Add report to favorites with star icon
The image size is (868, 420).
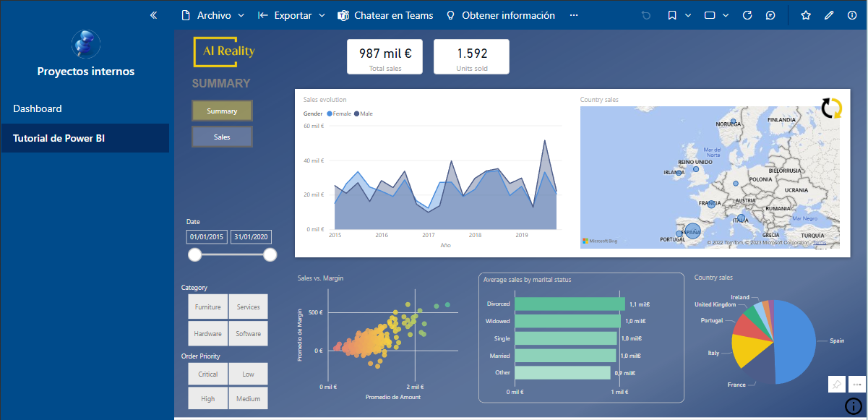[x=806, y=15]
